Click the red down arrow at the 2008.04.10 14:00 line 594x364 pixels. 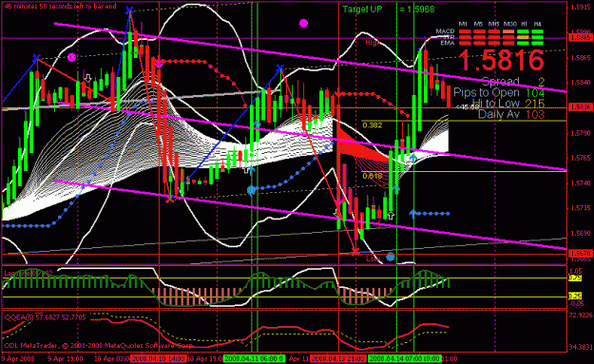coord(159,62)
